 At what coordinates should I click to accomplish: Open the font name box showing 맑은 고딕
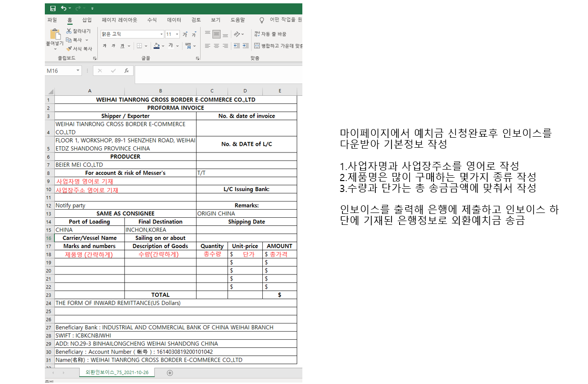point(133,34)
